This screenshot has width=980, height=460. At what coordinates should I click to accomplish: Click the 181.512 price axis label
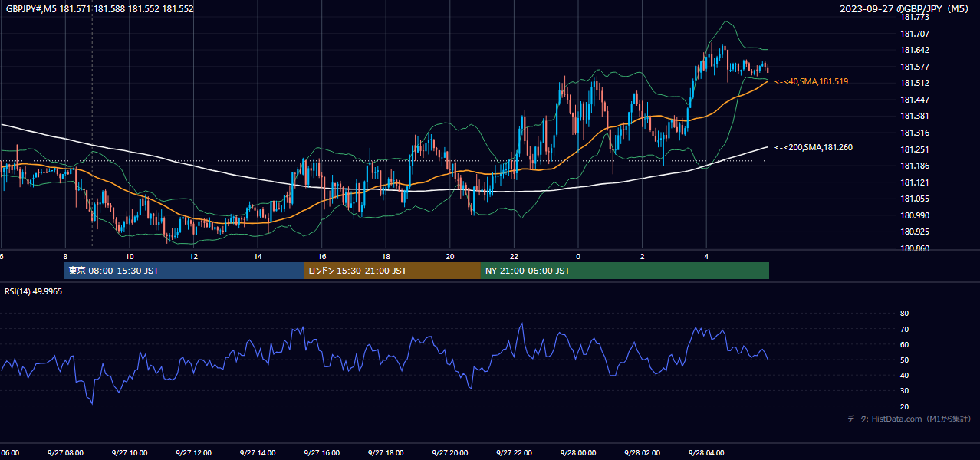click(915, 84)
